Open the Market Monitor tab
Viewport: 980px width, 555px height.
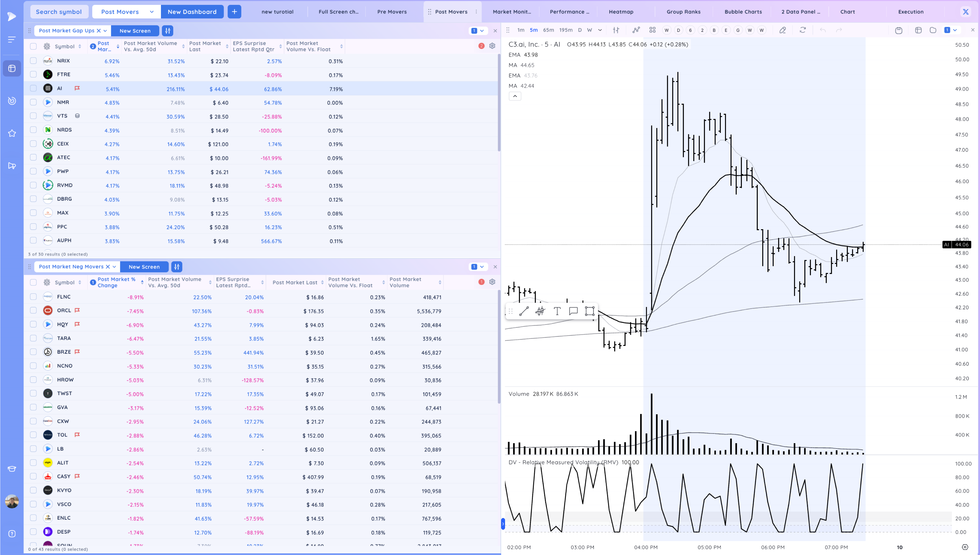pos(512,12)
